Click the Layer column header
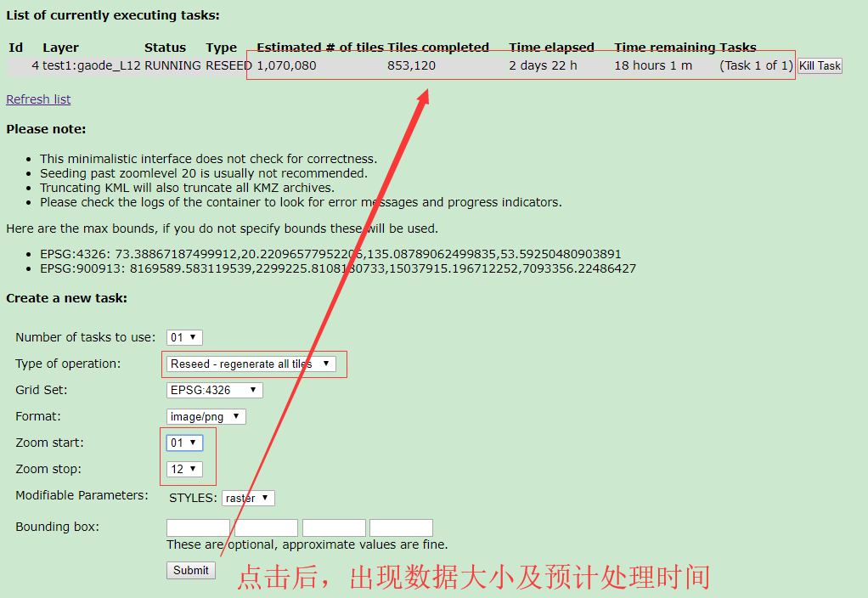Screen dimensions: 868x598 pos(60,48)
